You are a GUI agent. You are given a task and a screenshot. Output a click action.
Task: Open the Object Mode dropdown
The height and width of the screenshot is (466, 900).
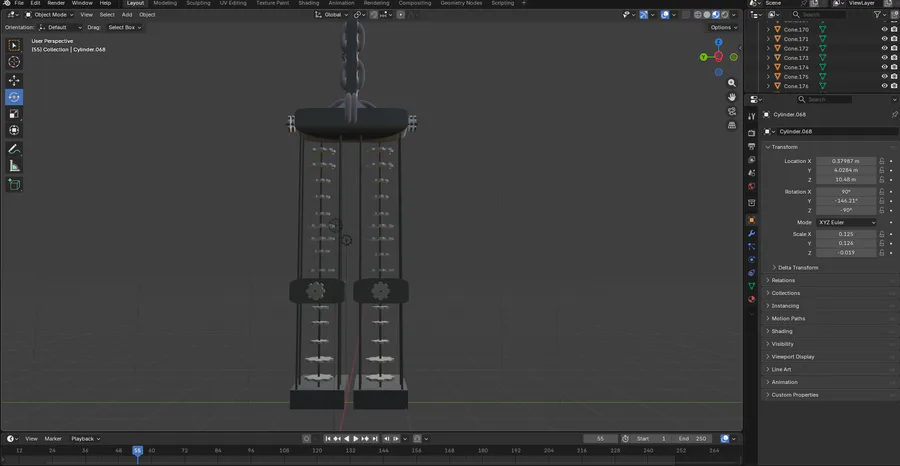(49, 14)
